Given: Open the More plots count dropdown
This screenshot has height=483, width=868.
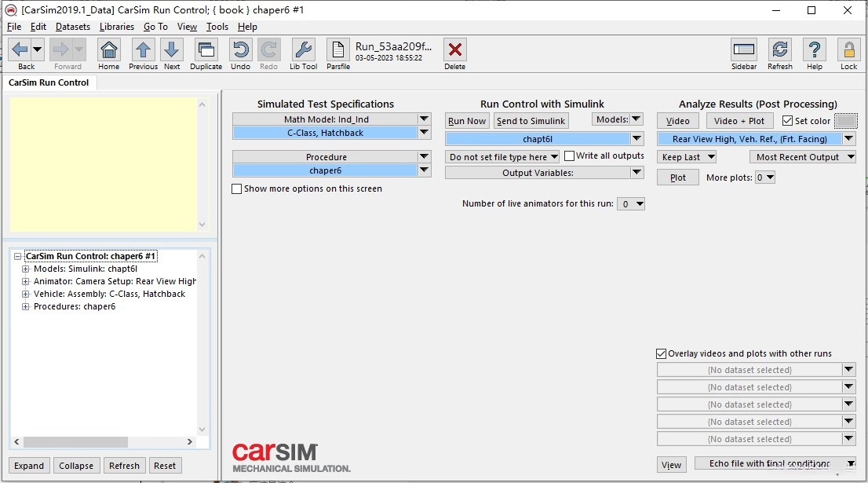Looking at the screenshot, I should [765, 177].
